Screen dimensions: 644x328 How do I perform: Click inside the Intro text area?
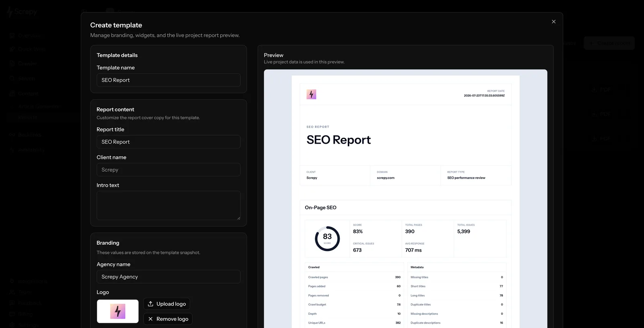click(x=168, y=205)
